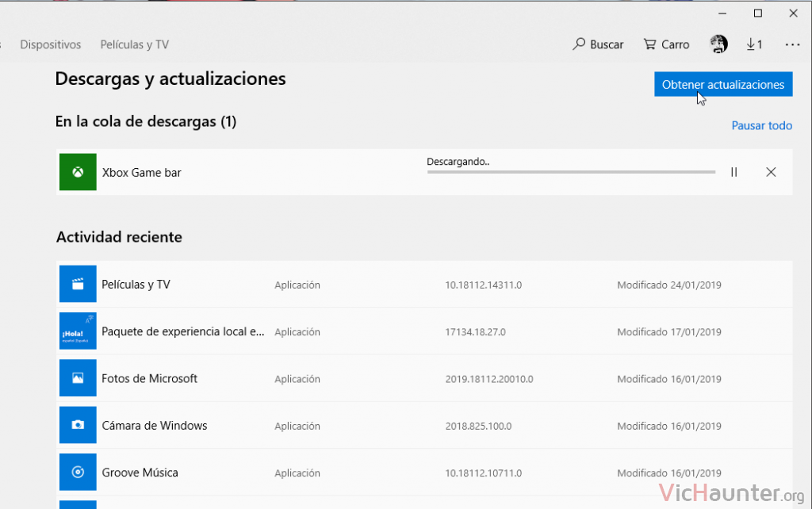
Task: Click En la cola de descargas heading
Action: click(x=146, y=121)
